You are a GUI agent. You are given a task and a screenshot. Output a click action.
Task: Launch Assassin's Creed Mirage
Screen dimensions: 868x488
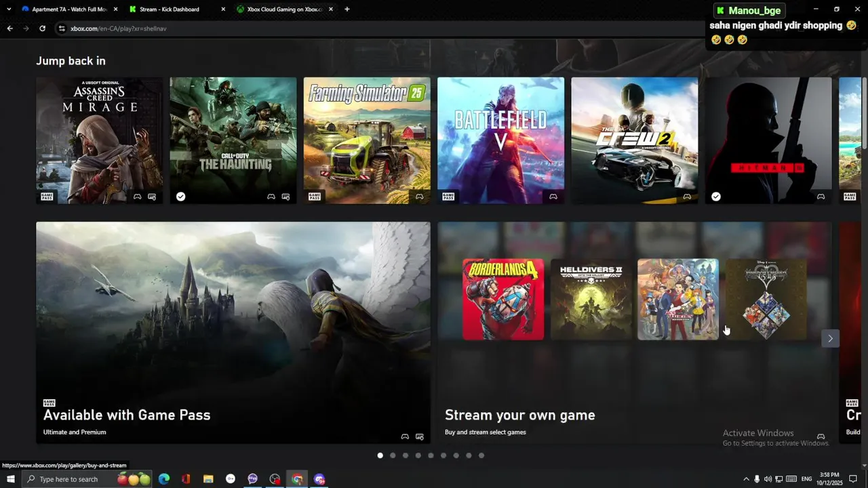click(99, 140)
